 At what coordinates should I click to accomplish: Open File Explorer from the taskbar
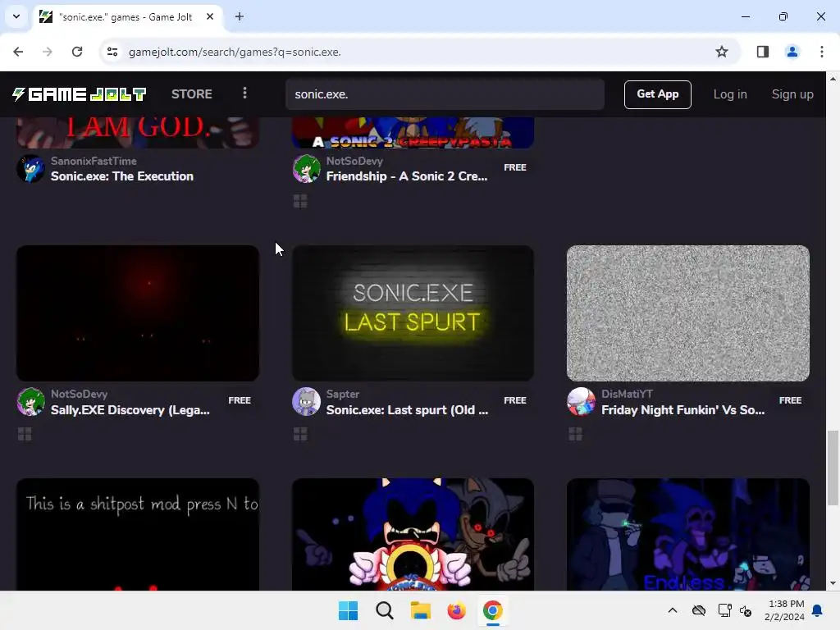pos(421,610)
